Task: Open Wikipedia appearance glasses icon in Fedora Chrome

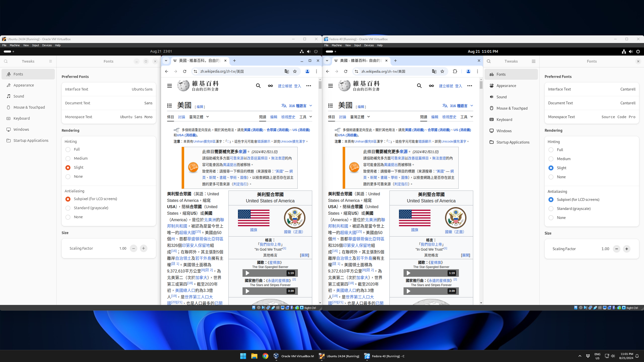Action: tap(431, 86)
